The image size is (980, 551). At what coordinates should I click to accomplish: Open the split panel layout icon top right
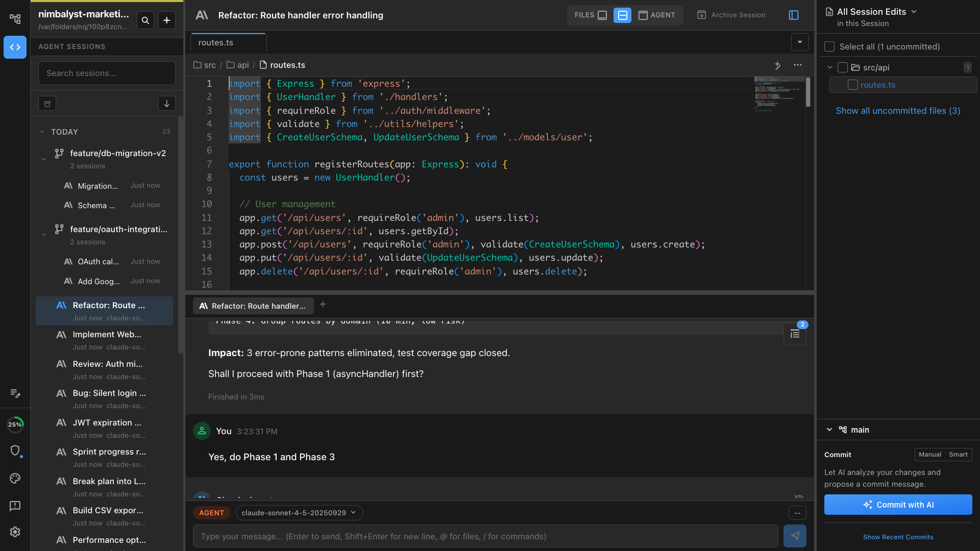click(x=794, y=15)
